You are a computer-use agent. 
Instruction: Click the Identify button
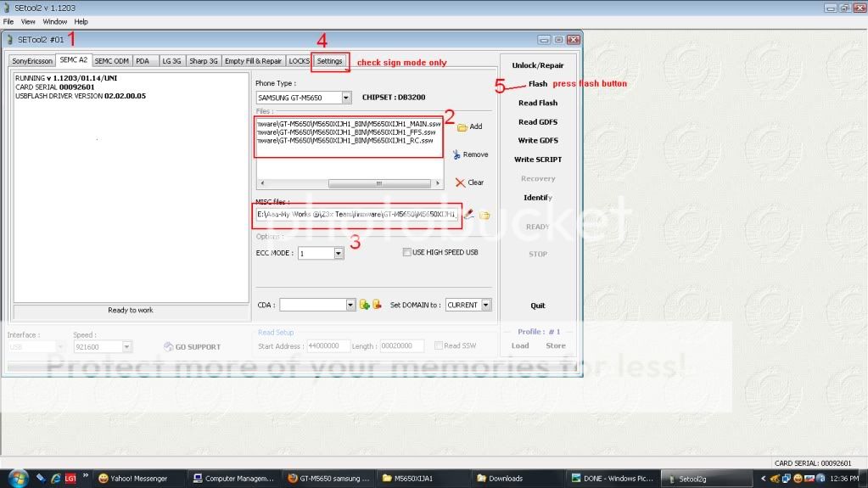coord(538,198)
